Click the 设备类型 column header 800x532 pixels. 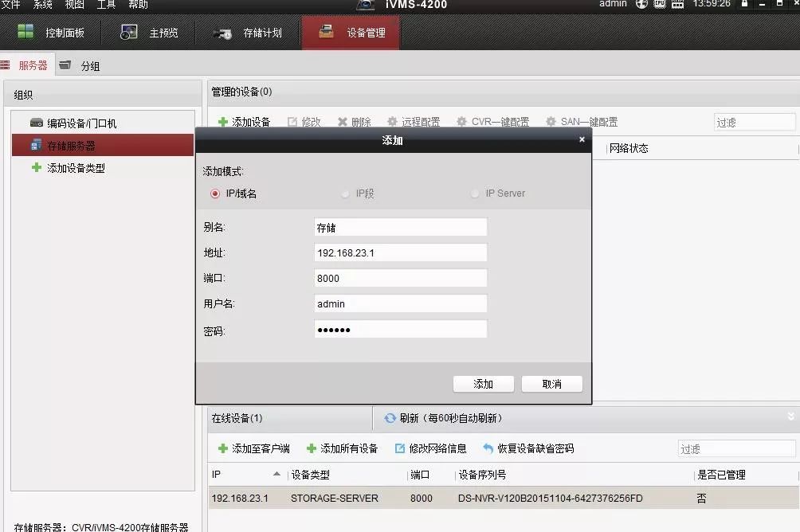click(x=310, y=475)
